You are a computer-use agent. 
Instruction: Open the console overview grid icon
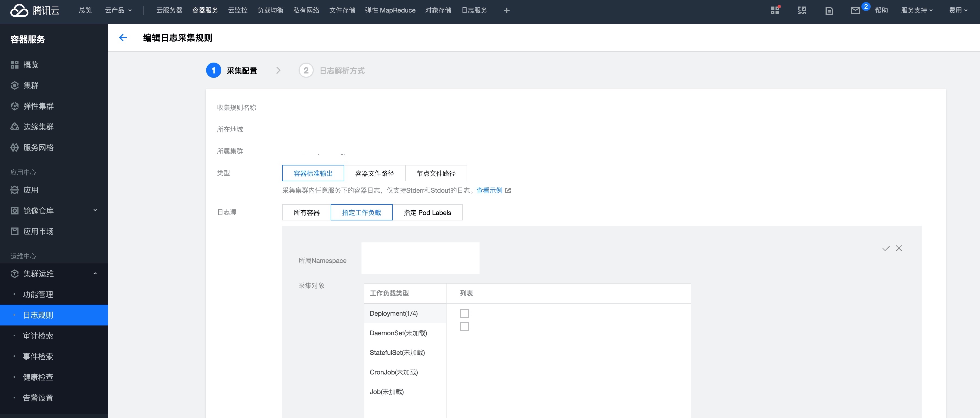[x=775, y=10]
